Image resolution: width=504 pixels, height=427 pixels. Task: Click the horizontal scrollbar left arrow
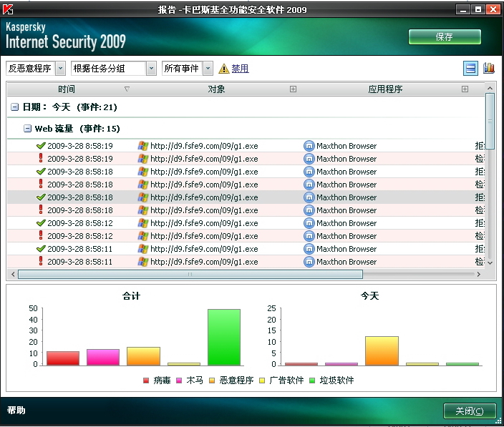coord(13,274)
